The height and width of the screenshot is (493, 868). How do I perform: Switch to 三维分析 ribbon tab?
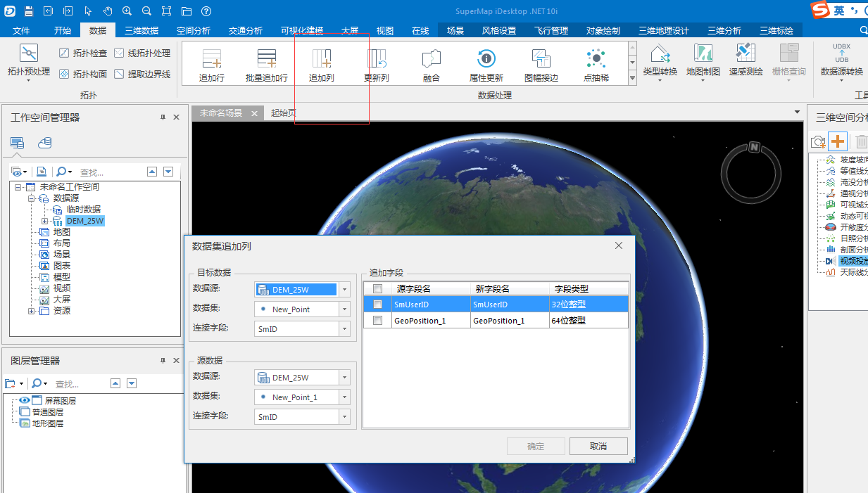tap(724, 31)
